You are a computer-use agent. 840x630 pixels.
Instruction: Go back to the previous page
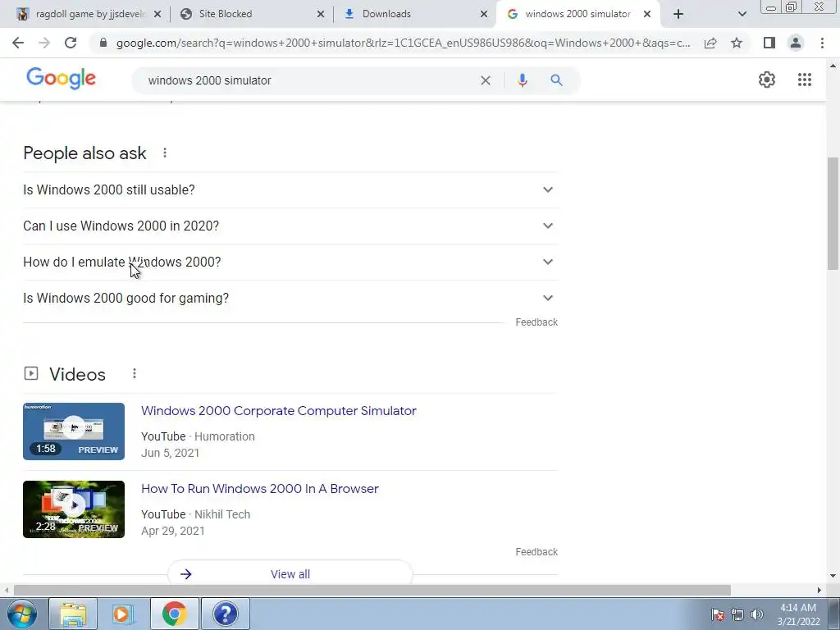(x=18, y=43)
